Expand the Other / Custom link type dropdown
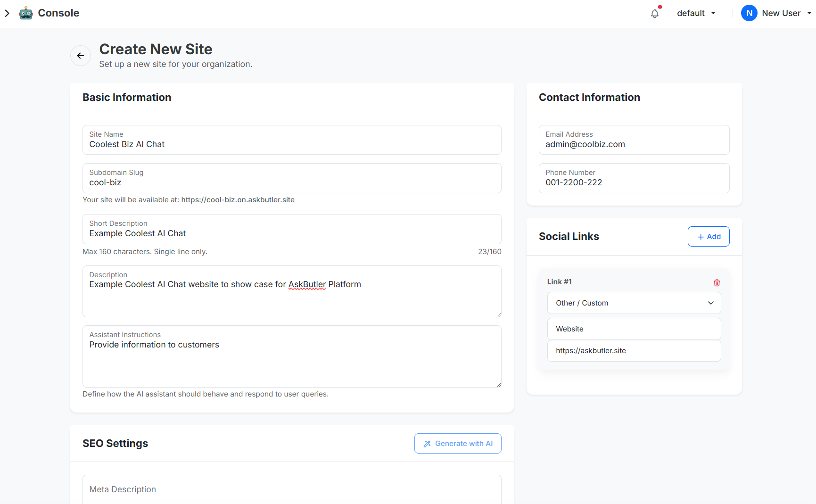Viewport: 816px width, 504px height. (x=634, y=303)
